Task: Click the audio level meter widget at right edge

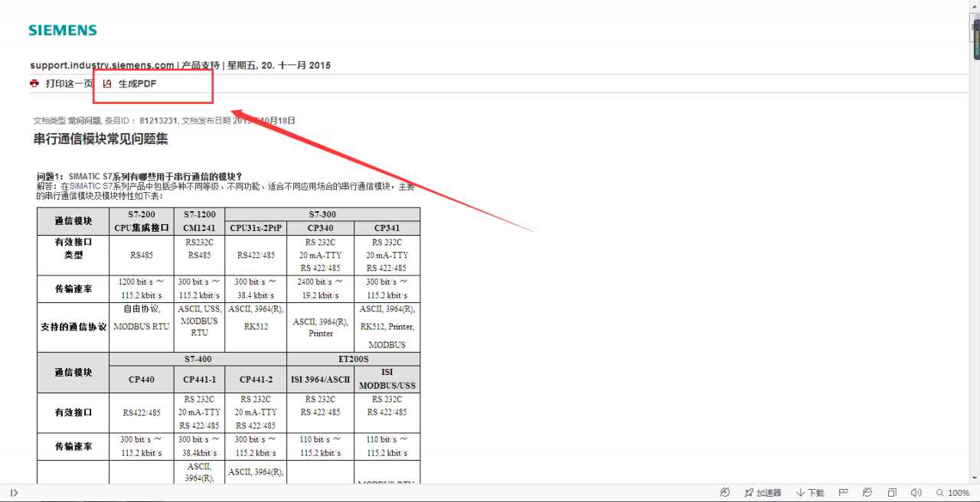Action: click(x=977, y=41)
